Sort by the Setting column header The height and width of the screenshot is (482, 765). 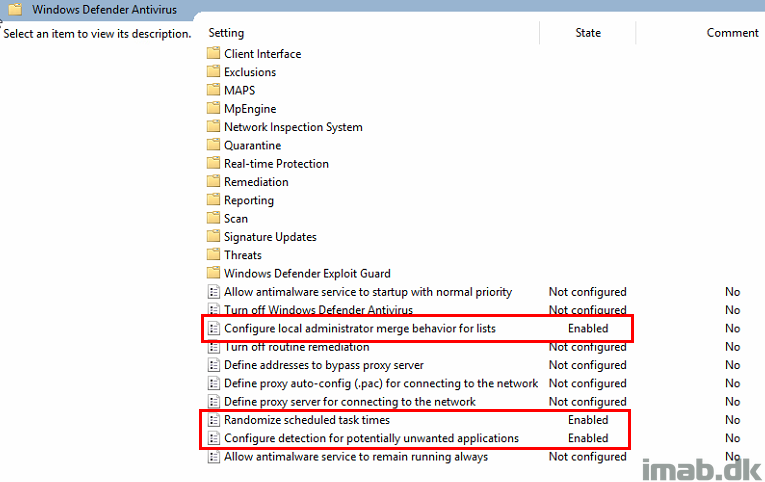click(x=226, y=33)
